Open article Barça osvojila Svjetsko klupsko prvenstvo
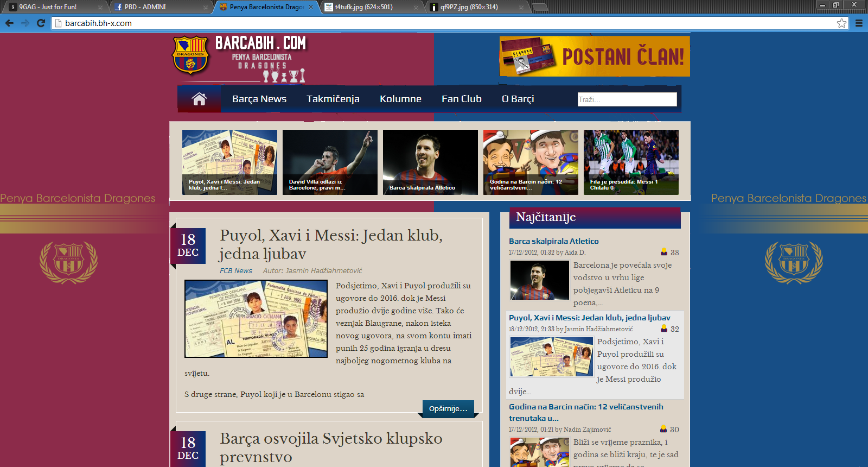 331,447
